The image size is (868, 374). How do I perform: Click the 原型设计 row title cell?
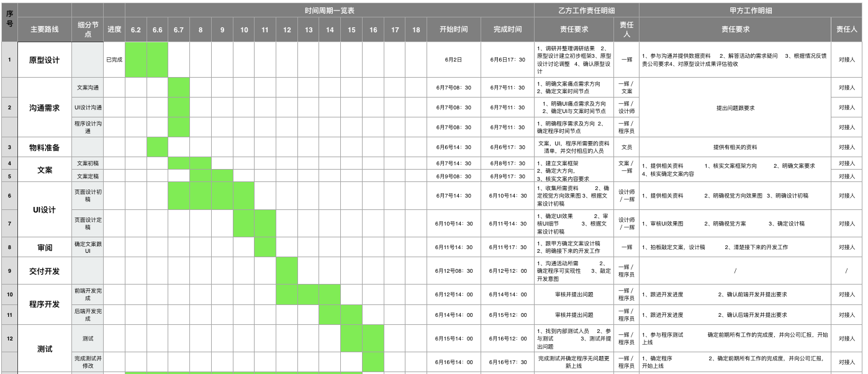pos(45,60)
